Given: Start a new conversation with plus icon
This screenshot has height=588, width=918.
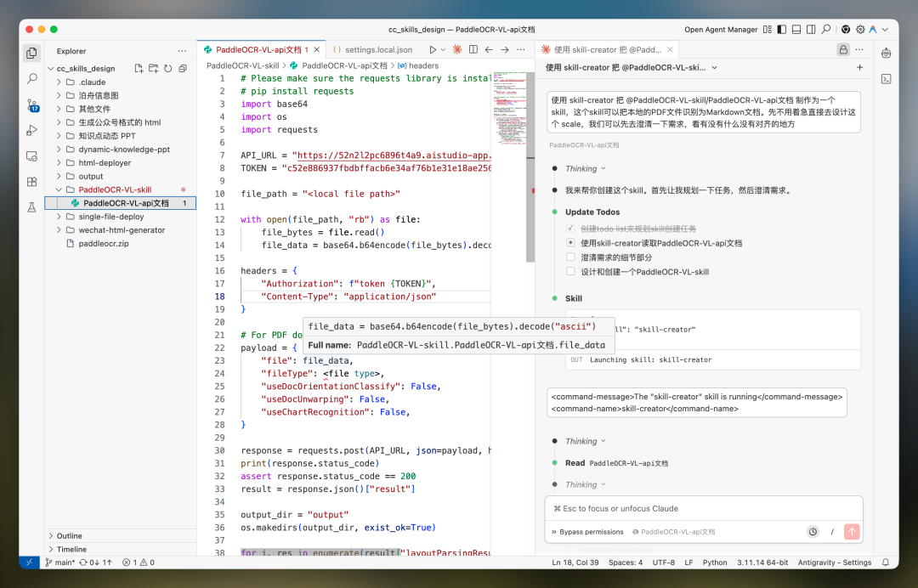Looking at the screenshot, I should [x=859, y=67].
